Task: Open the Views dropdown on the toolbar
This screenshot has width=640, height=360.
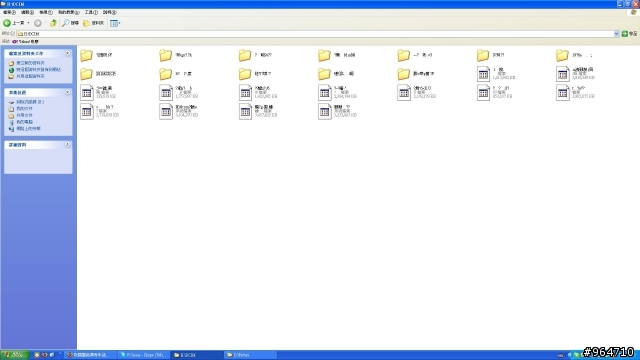Action: tap(115, 23)
